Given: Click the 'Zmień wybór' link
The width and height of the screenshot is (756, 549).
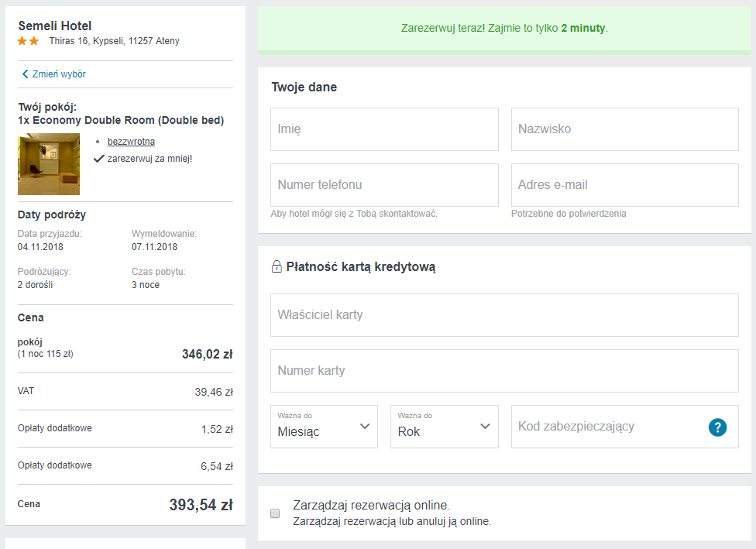Looking at the screenshot, I should click(59, 74).
